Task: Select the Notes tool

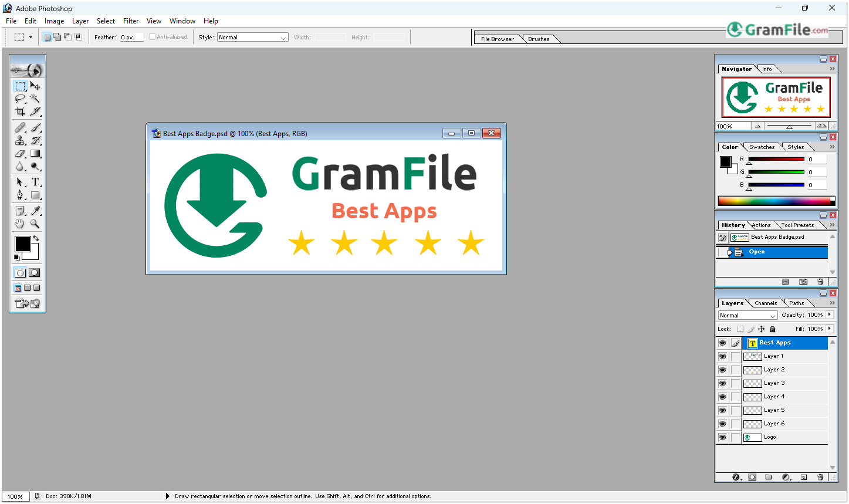Action: tap(20, 211)
